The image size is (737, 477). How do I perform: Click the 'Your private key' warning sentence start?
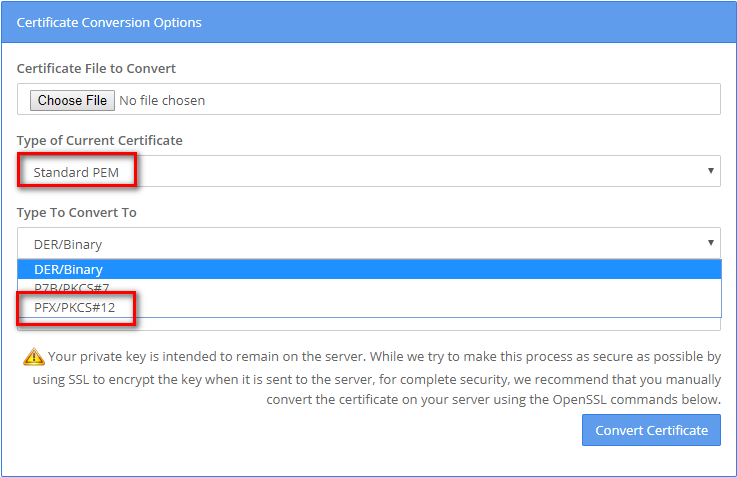click(x=98, y=356)
